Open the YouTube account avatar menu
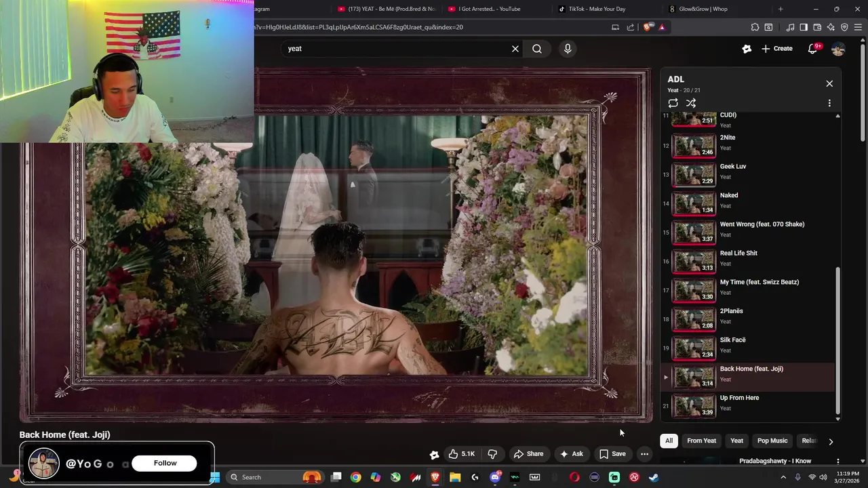Screen dimensions: 868x488 pos(838,49)
